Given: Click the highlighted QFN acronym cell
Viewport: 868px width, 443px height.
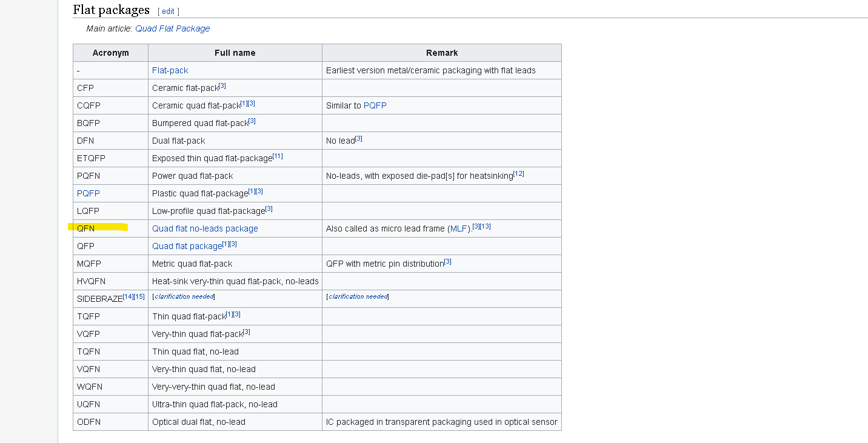Looking at the screenshot, I should pos(110,228).
